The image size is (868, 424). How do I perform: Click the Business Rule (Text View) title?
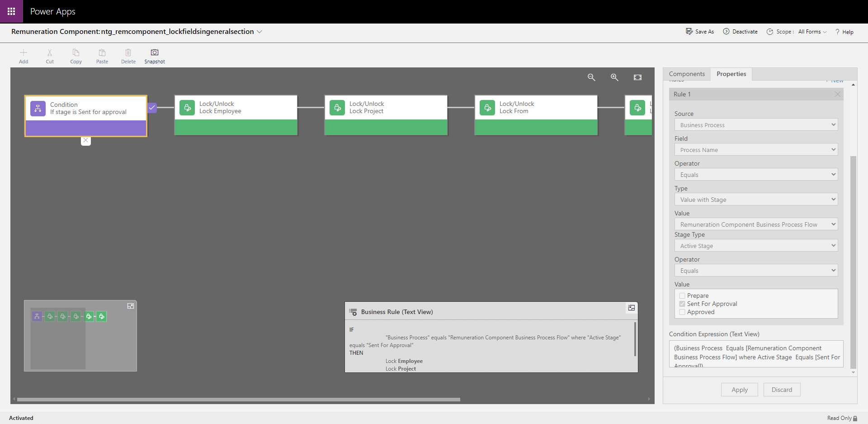397,312
